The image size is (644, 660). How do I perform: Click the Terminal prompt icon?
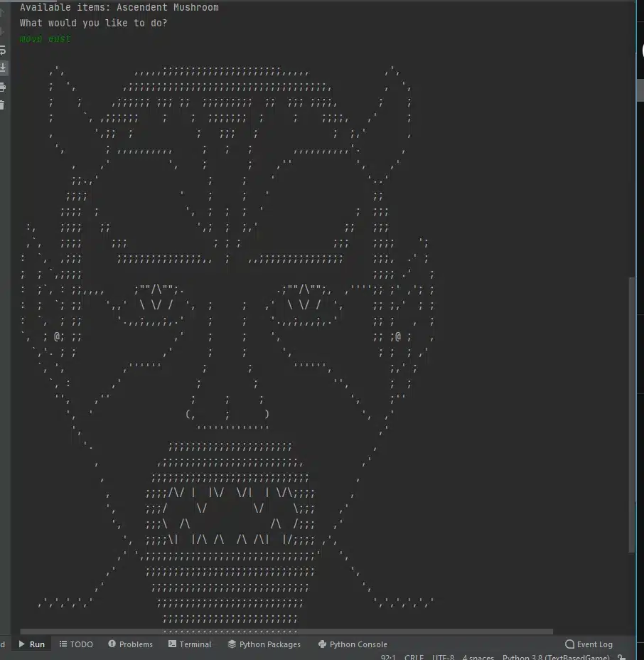[172, 644]
